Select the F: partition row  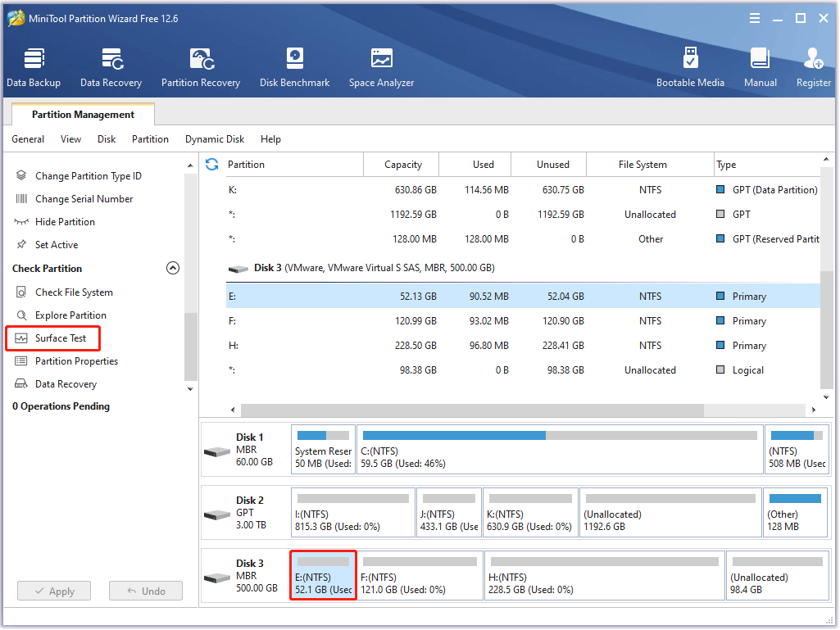click(x=523, y=321)
